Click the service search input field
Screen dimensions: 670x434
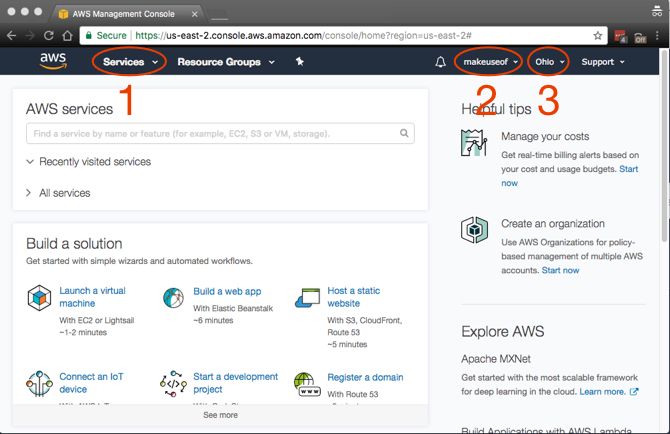tap(210, 133)
